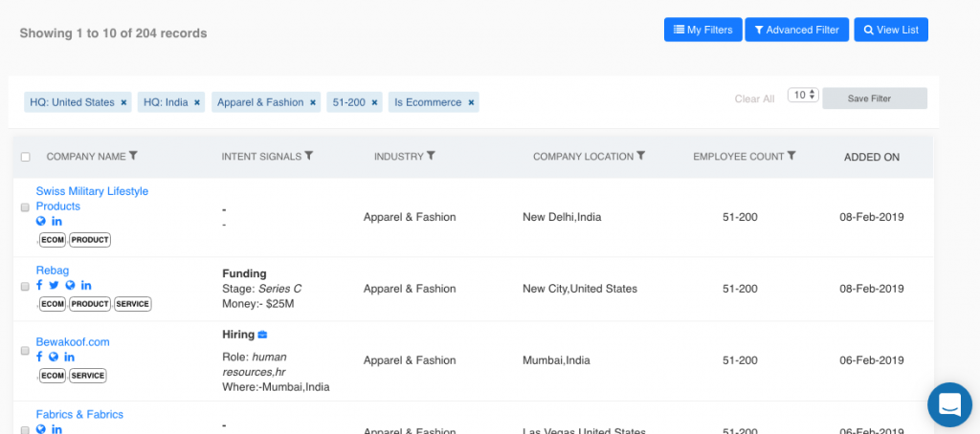Visit Swiss Military Lifestyle website globe icon

click(x=40, y=221)
